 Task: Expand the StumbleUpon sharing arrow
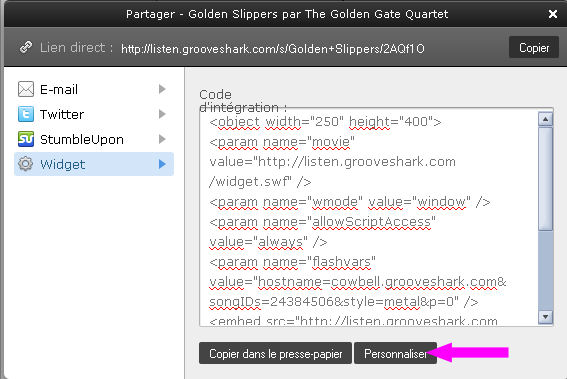tap(162, 139)
